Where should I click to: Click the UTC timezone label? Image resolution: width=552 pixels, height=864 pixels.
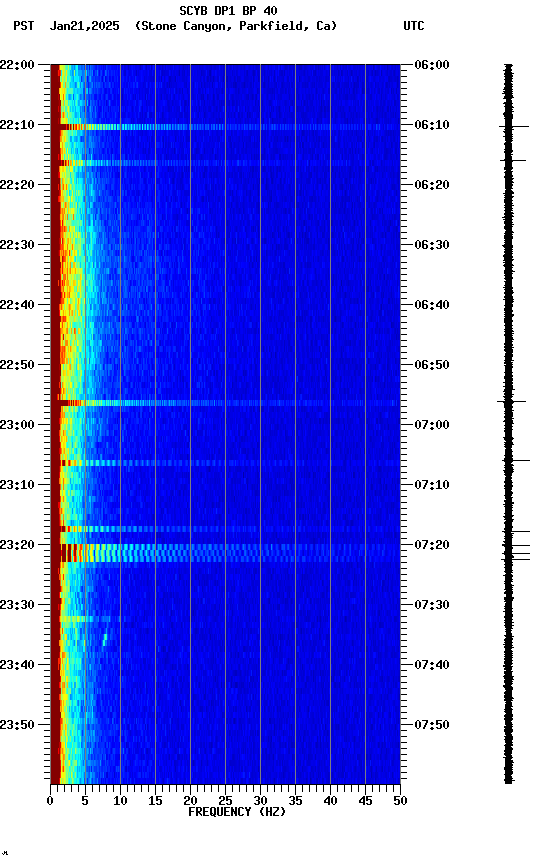coord(414,26)
